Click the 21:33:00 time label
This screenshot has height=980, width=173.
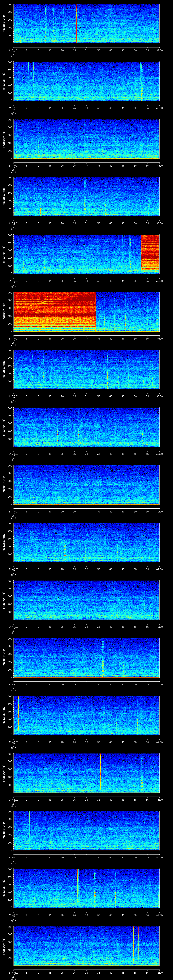(13, 166)
